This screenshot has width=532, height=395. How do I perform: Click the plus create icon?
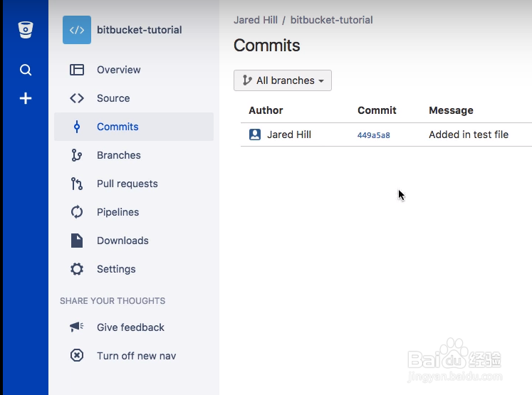[26, 98]
